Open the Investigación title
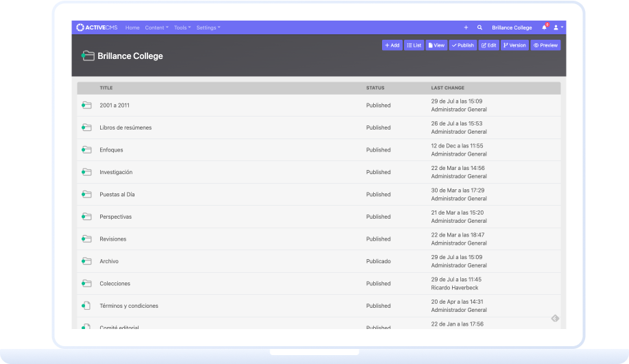This screenshot has width=629, height=364. click(x=116, y=172)
